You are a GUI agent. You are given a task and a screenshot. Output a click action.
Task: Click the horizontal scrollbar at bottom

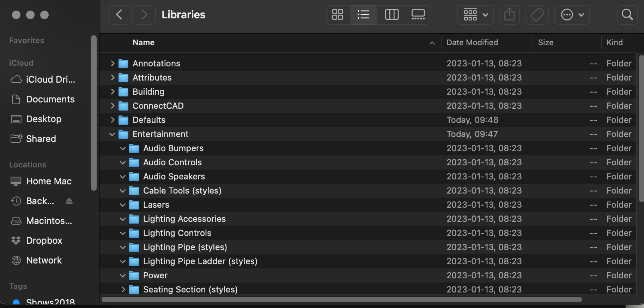[x=341, y=300]
